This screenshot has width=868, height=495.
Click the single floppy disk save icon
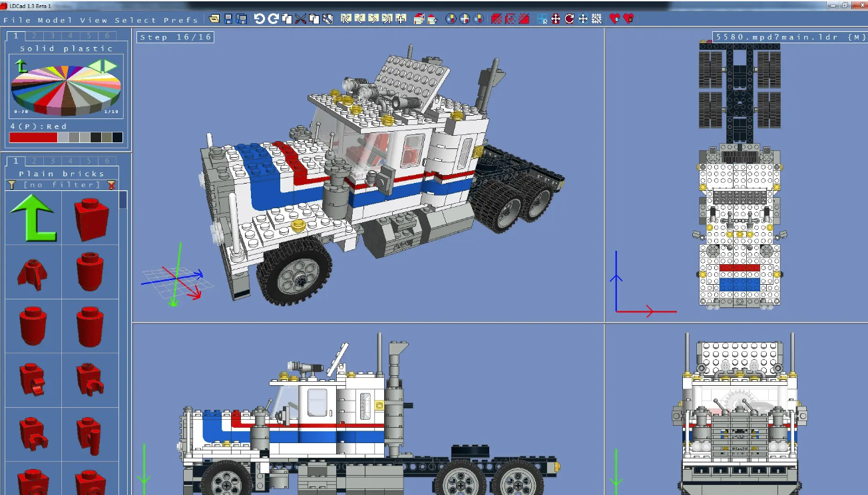tap(228, 19)
